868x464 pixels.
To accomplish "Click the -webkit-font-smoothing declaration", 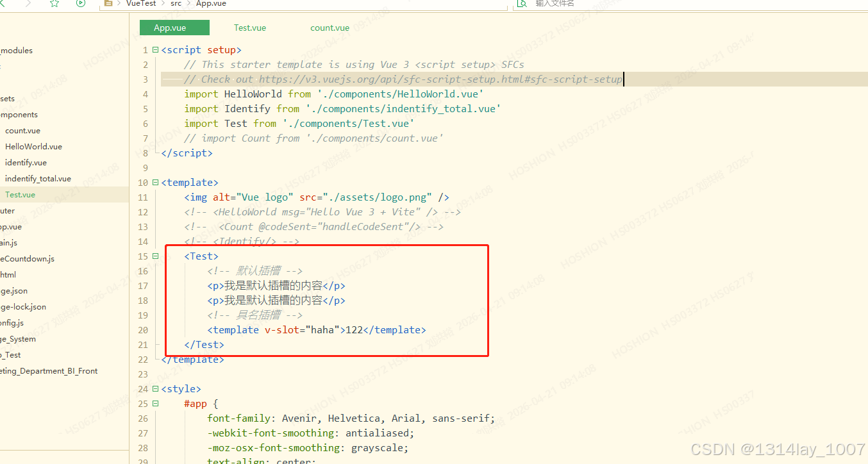I will click(311, 433).
